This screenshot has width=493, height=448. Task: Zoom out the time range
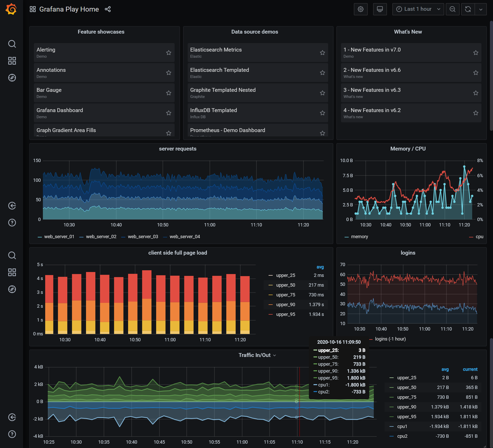[x=452, y=9]
